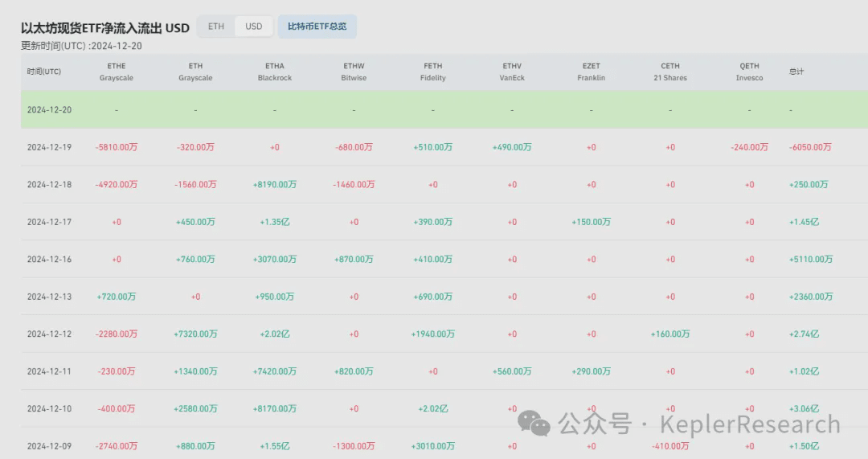Switch the unit toggle to ETH
The image size is (868, 459).
click(216, 27)
